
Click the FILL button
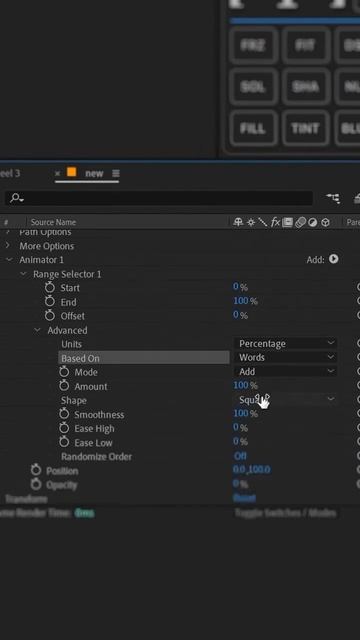253,128
